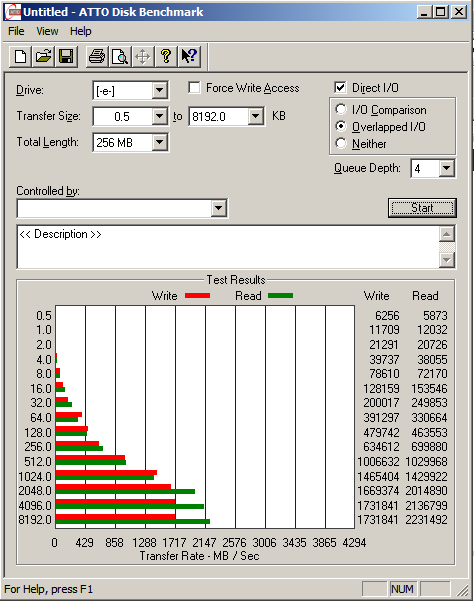Click the NUM status bar indicator

tap(402, 589)
